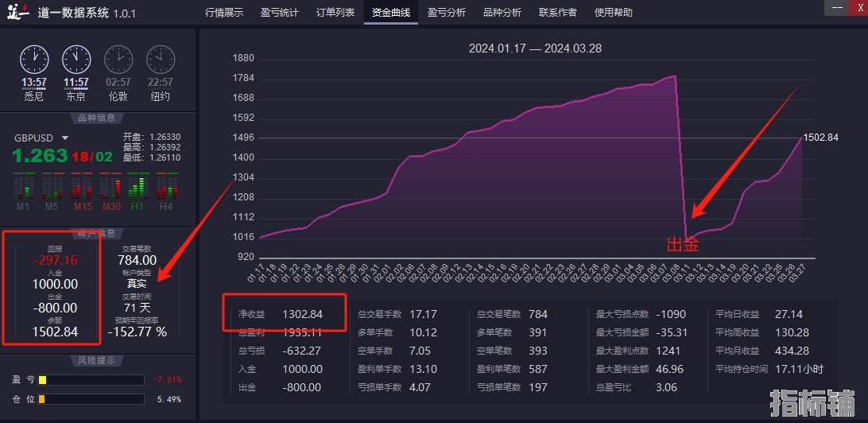The width and height of the screenshot is (868, 423).
Task: Click the 空单笔数 value 393
Action: click(538, 351)
